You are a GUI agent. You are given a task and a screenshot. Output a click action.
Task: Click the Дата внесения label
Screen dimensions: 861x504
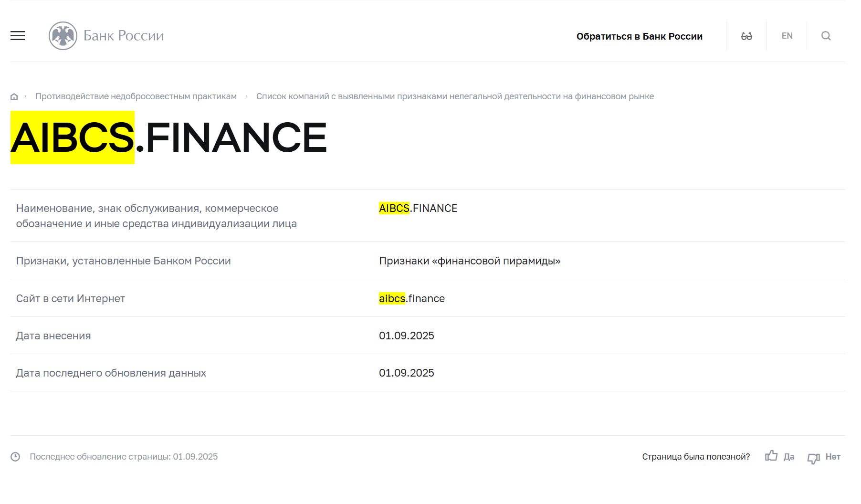[53, 336]
